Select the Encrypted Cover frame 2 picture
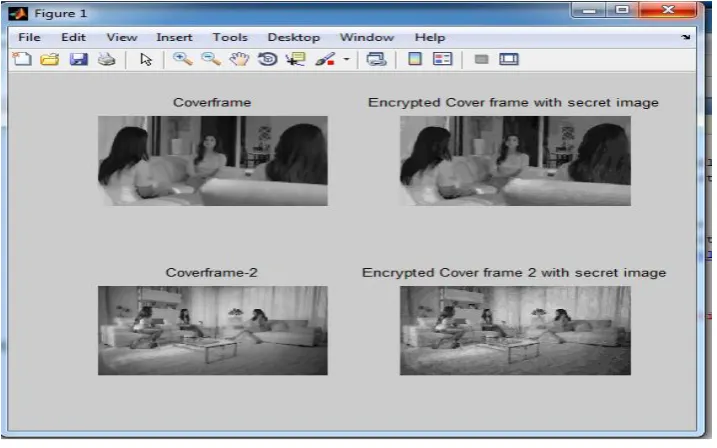The image size is (717, 448). [x=515, y=331]
